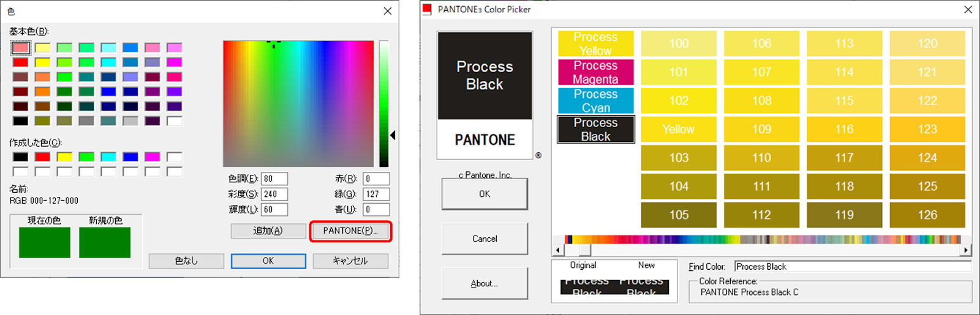Select the red swatch in 作成した色
The image size is (980, 315).
(x=42, y=157)
